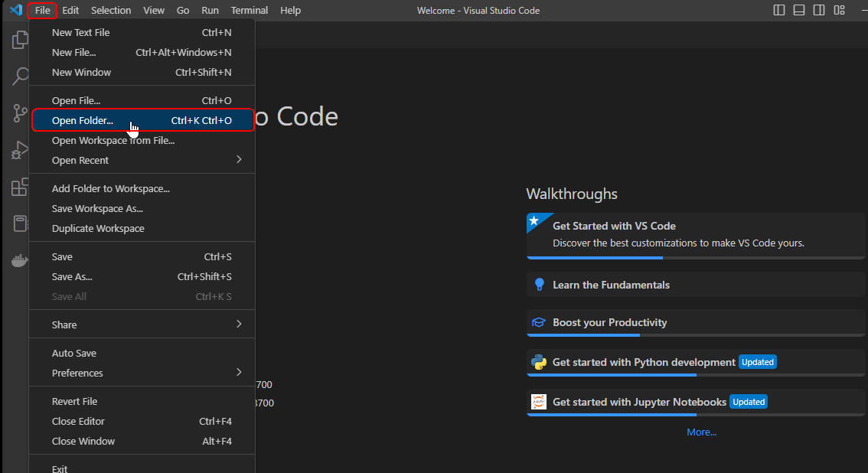This screenshot has width=868, height=473.
Task: Open the Selection menu
Action: (111, 10)
